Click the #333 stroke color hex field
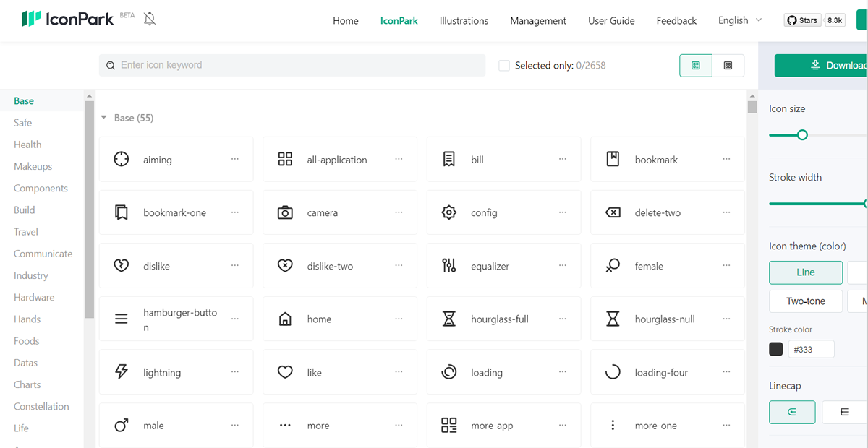The image size is (868, 448). click(811, 349)
